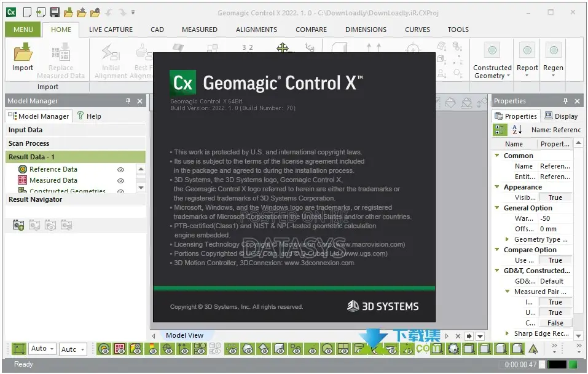Toggle the C... False value under Measured Pair
The width and height of the screenshot is (588, 374).
click(555, 324)
